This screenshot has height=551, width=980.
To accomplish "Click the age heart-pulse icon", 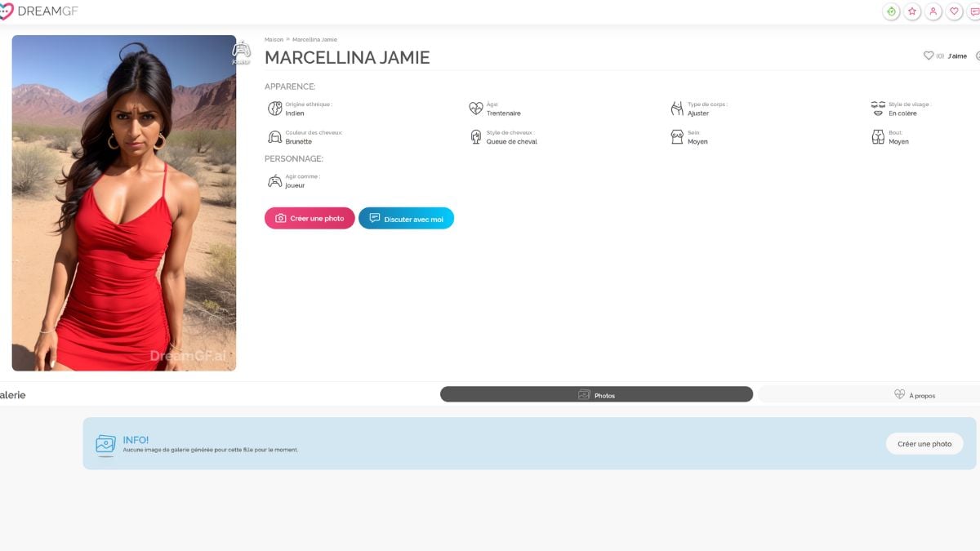I will pyautogui.click(x=476, y=109).
